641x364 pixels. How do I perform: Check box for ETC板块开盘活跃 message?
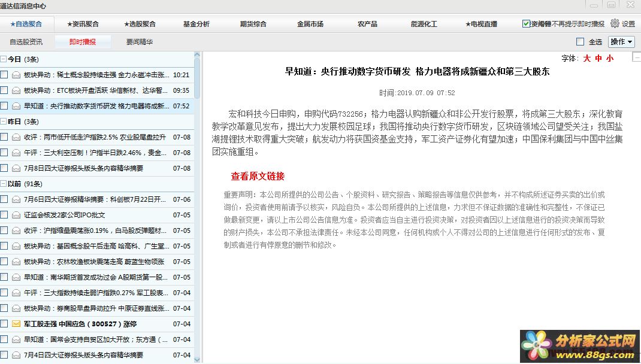[4, 90]
